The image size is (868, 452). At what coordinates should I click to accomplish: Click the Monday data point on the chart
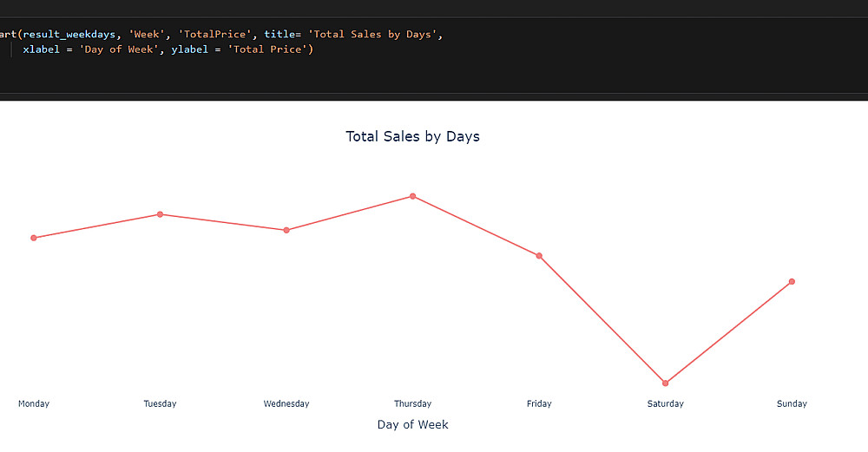[x=34, y=238]
